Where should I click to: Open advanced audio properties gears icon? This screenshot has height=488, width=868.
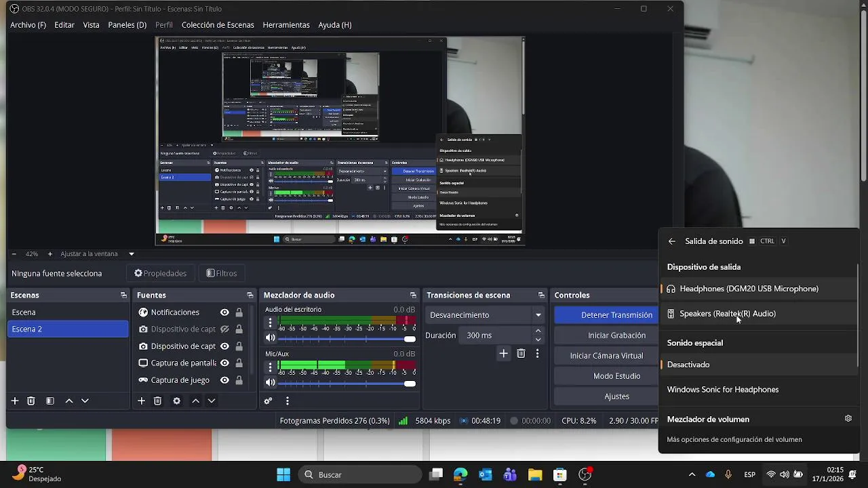[x=269, y=401]
